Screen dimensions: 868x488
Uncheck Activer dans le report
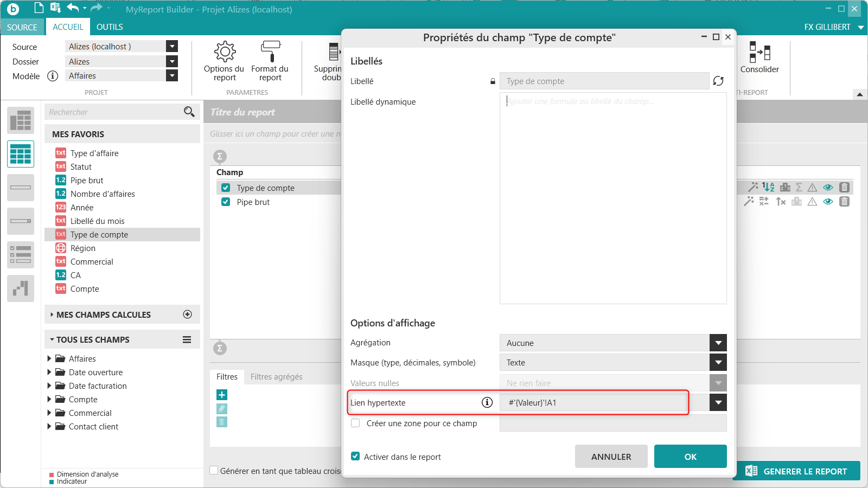click(355, 457)
